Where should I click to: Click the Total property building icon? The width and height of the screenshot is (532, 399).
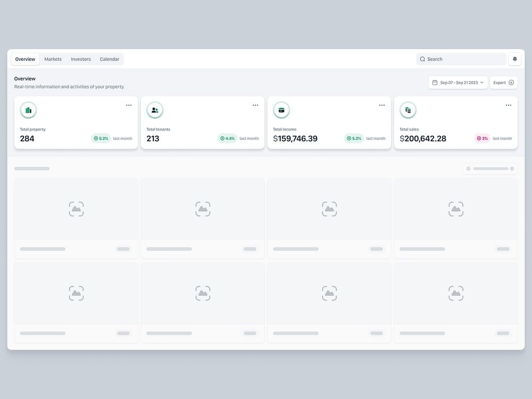coord(28,110)
